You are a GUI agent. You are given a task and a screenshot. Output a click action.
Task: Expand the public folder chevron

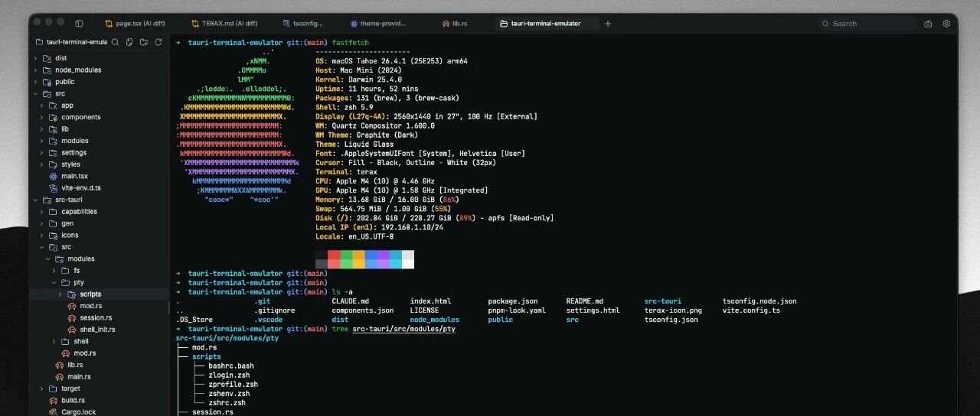pyautogui.click(x=35, y=82)
